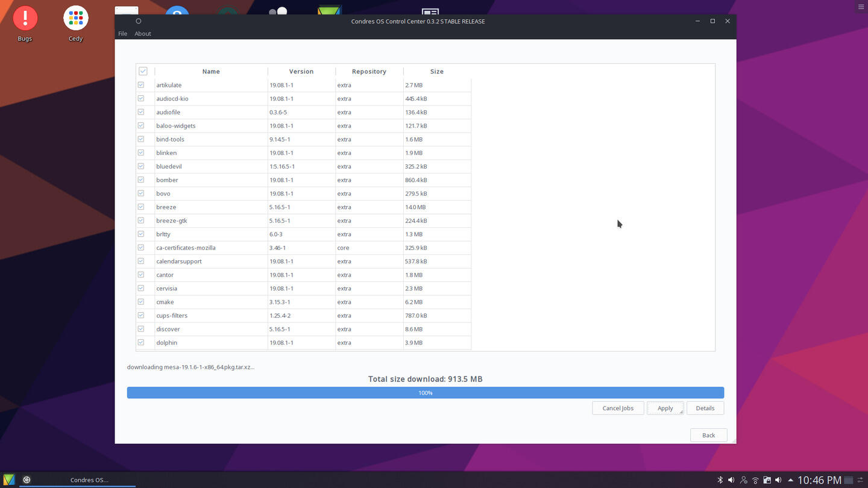
Task: Expand the hidden system tray icons arrow
Action: point(790,480)
